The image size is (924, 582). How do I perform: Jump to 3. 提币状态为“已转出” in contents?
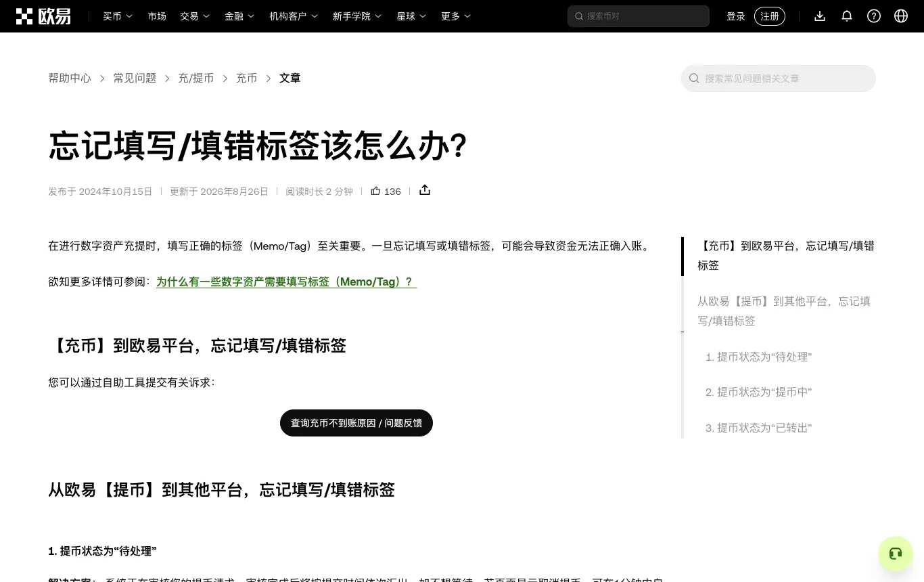758,428
